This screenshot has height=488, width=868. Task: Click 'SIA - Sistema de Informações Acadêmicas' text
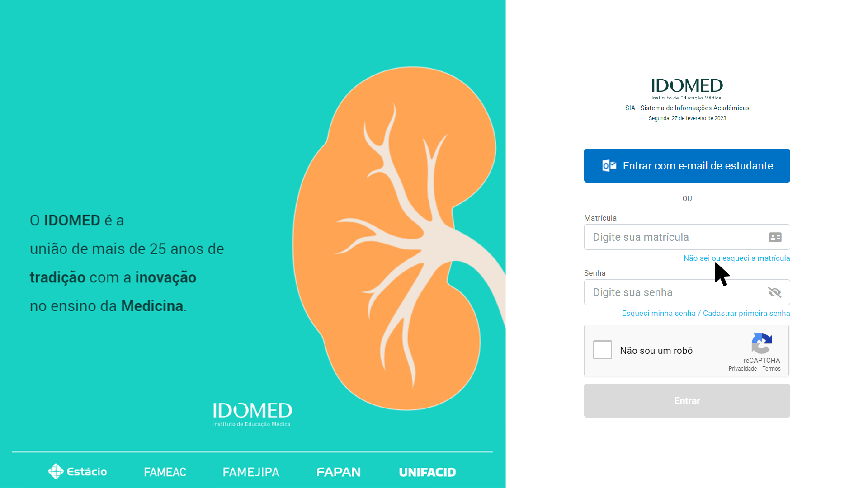click(687, 108)
